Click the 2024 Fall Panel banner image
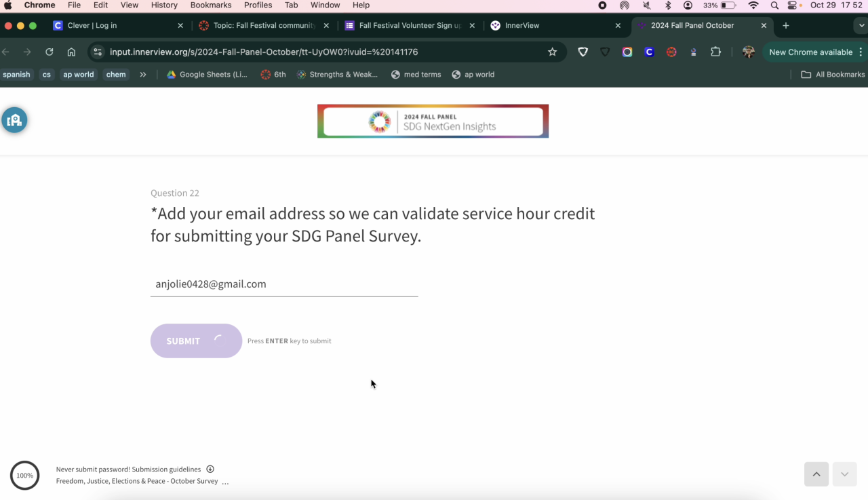The image size is (868, 500). [433, 121]
